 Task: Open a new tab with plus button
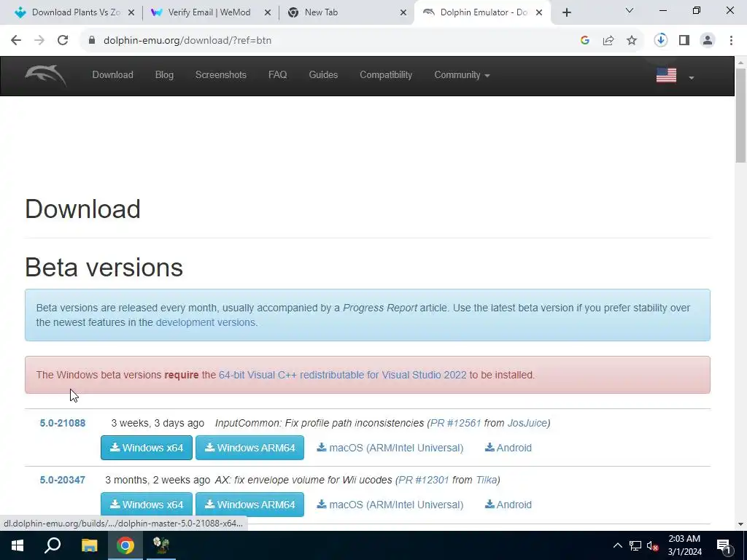(566, 12)
